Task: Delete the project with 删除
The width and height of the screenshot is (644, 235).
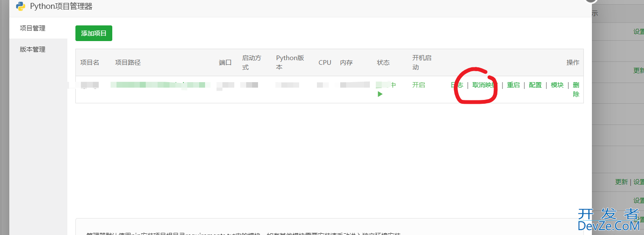Action: [x=576, y=89]
